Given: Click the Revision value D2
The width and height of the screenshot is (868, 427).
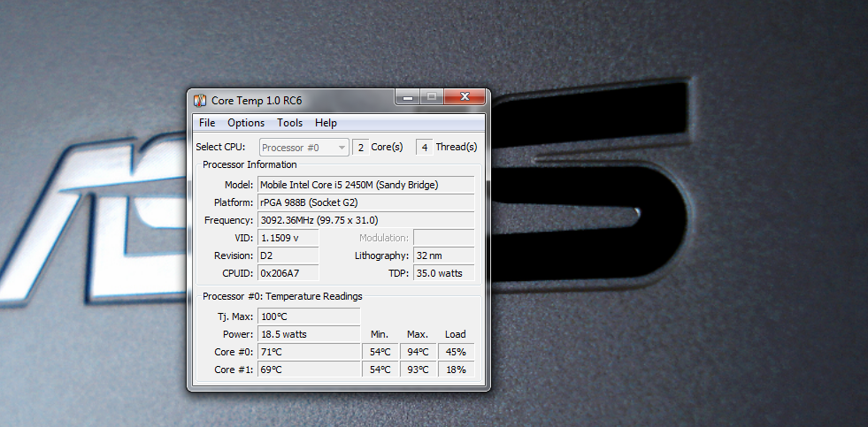Looking at the screenshot, I should click(x=288, y=255).
